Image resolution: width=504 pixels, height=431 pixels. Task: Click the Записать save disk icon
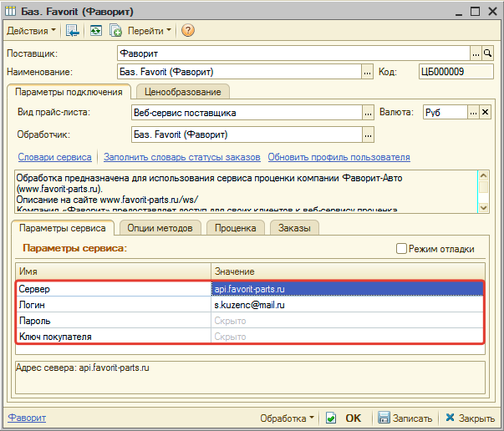384,418
